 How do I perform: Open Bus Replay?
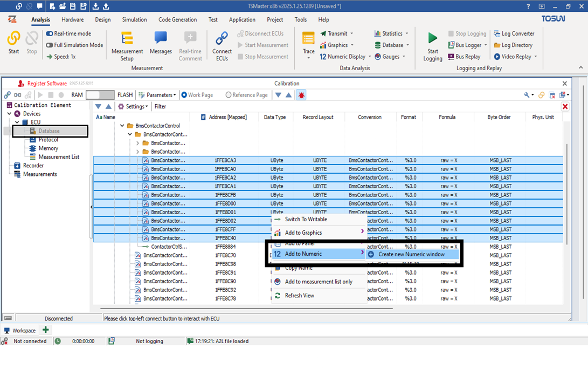(x=464, y=57)
